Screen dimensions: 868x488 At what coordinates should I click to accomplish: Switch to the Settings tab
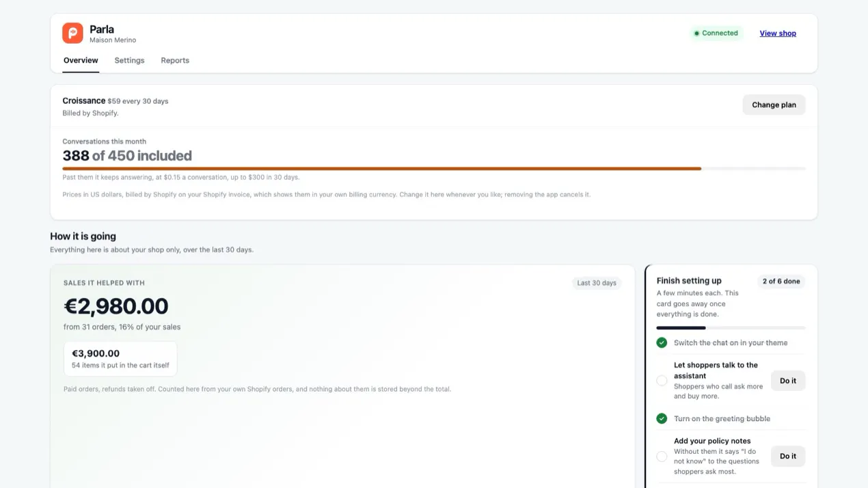click(129, 60)
